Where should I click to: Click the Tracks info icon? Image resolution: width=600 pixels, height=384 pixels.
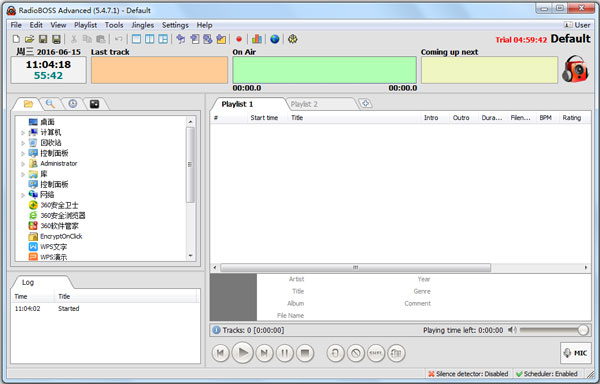pos(217,330)
